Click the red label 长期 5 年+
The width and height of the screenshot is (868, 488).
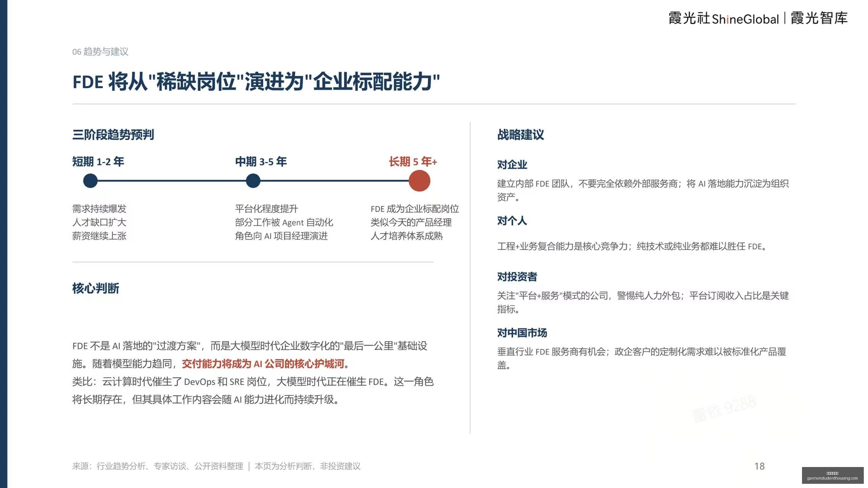413,161
